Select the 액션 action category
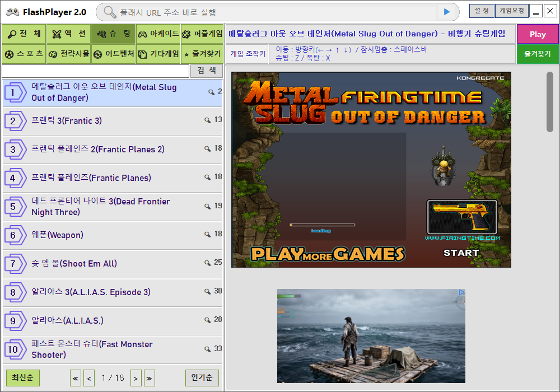The width and height of the screenshot is (560, 392). click(x=68, y=34)
